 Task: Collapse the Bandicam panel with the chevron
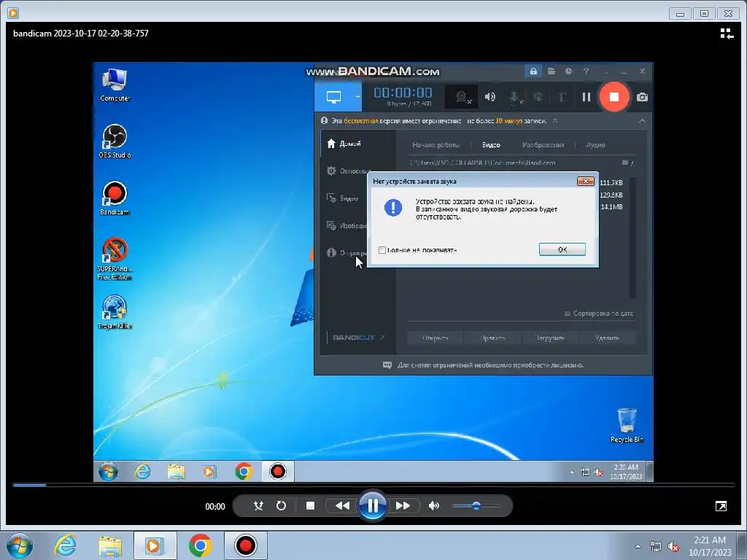click(642, 121)
